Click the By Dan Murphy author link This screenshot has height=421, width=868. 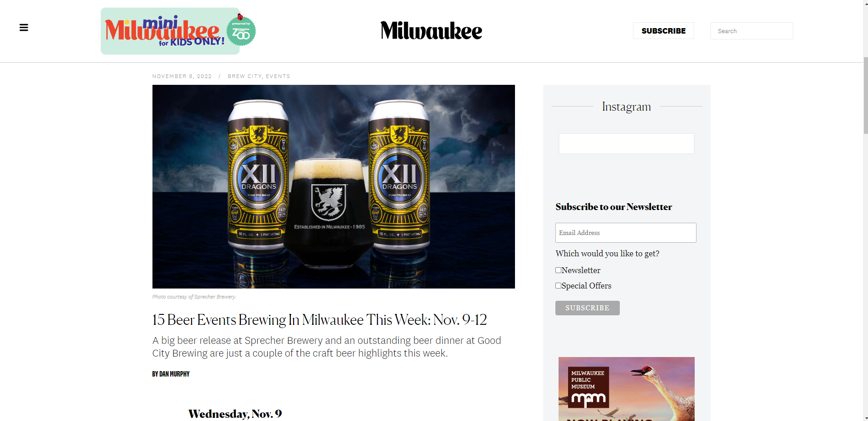coord(171,374)
